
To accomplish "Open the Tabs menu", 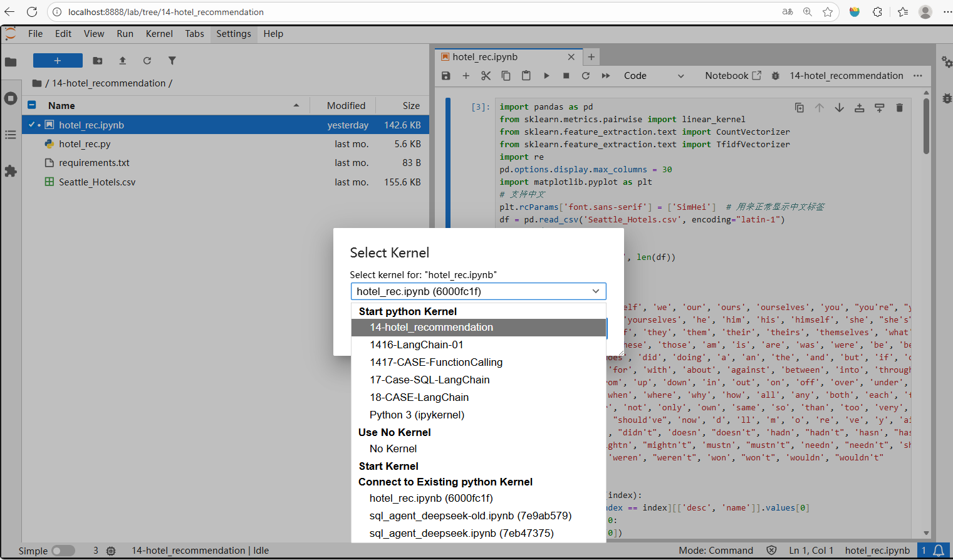I will 195,34.
